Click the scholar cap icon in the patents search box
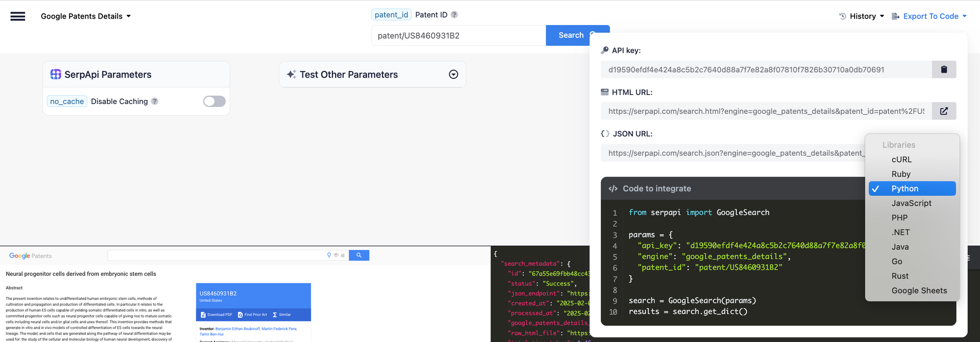The height and width of the screenshot is (342, 980). [x=336, y=255]
